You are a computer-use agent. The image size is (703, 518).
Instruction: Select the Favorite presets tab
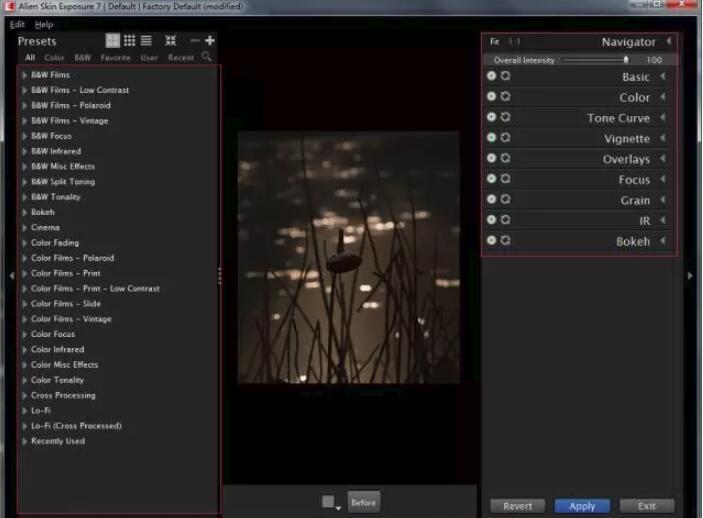[x=115, y=58]
